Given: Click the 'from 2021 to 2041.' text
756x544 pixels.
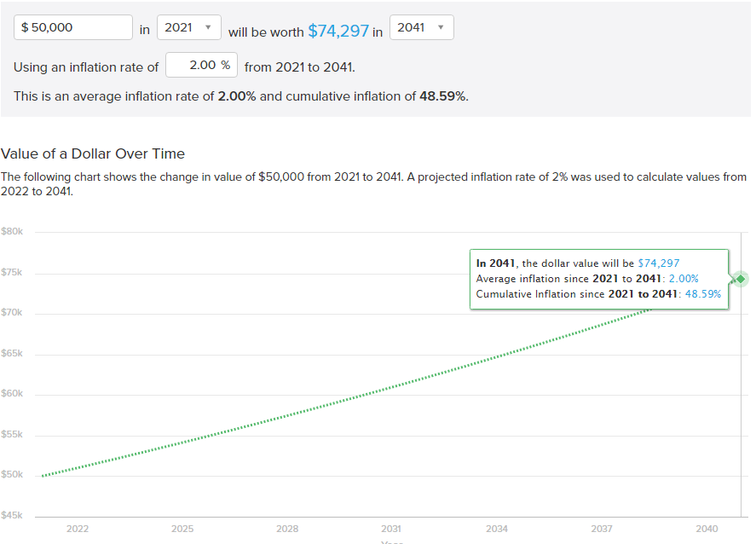Looking at the screenshot, I should (x=300, y=67).
